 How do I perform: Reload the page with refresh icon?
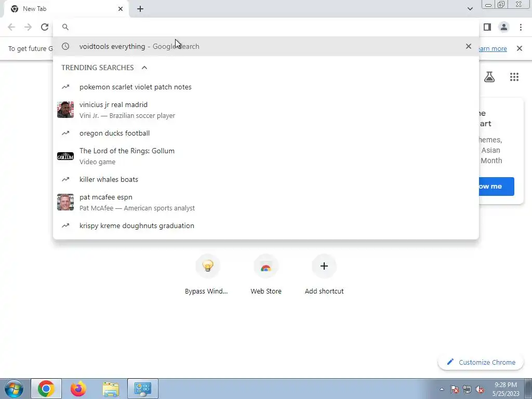click(x=45, y=27)
